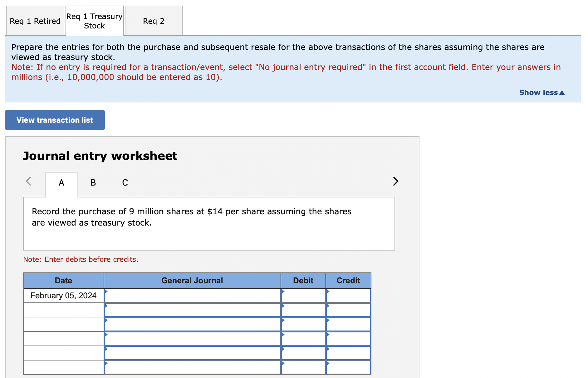This screenshot has height=378, width=588.
Task: Click the Journal entry worksheet heading
Action: click(100, 156)
